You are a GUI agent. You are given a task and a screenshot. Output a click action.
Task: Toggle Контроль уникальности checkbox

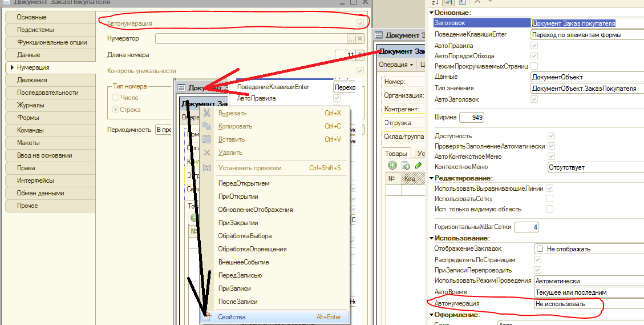360,70
